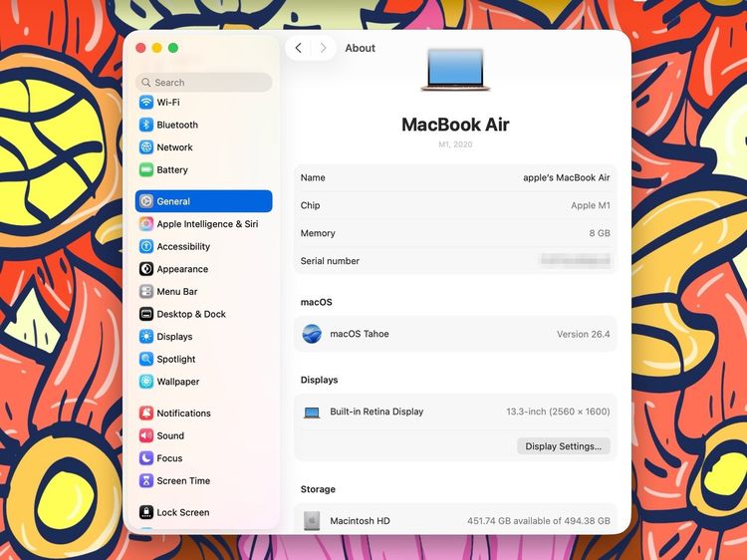The image size is (747, 560).
Task: Select Appearance label in sidebar
Action: point(182,269)
